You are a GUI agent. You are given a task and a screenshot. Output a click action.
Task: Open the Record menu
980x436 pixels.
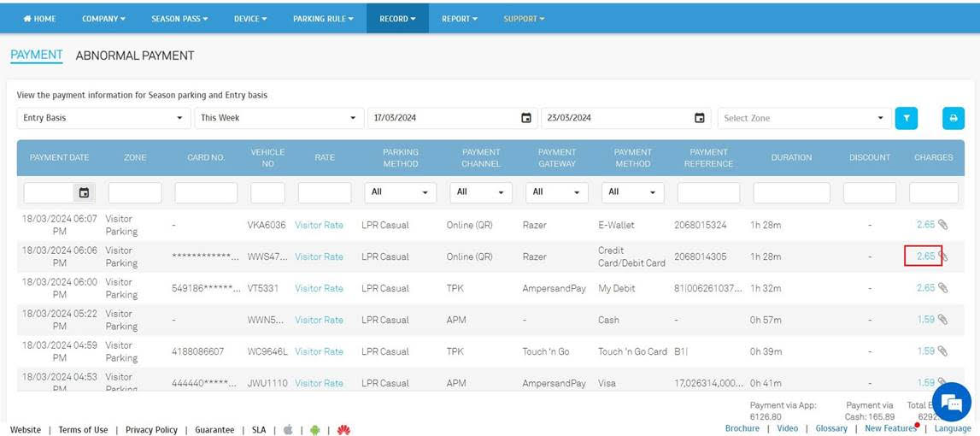(x=397, y=19)
